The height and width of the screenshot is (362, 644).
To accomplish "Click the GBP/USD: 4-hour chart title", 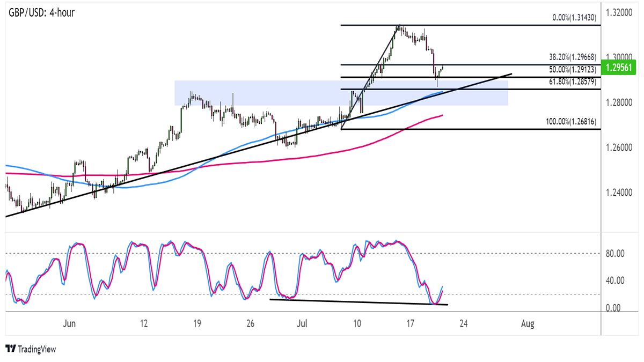I will click(x=41, y=12).
